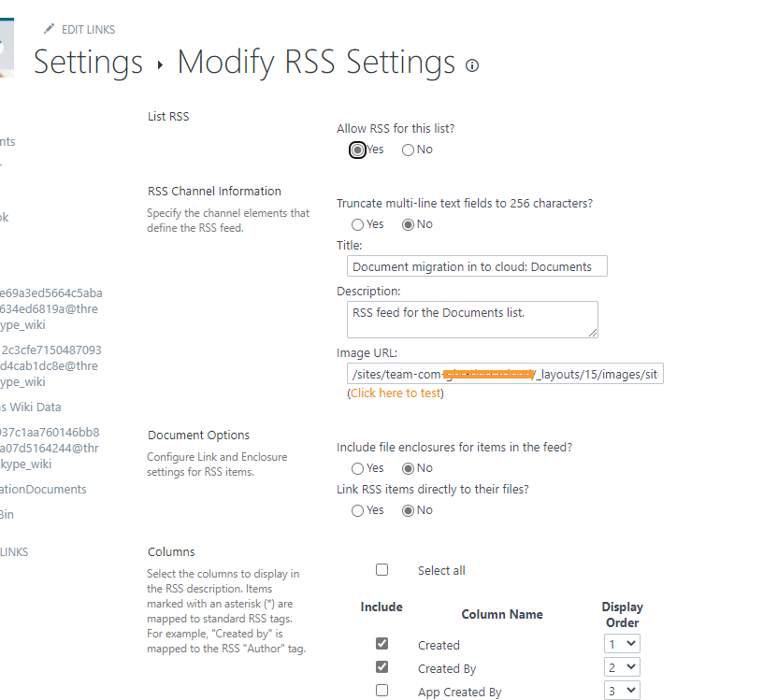Click the Image URL input field
763x700 pixels.
505,374
